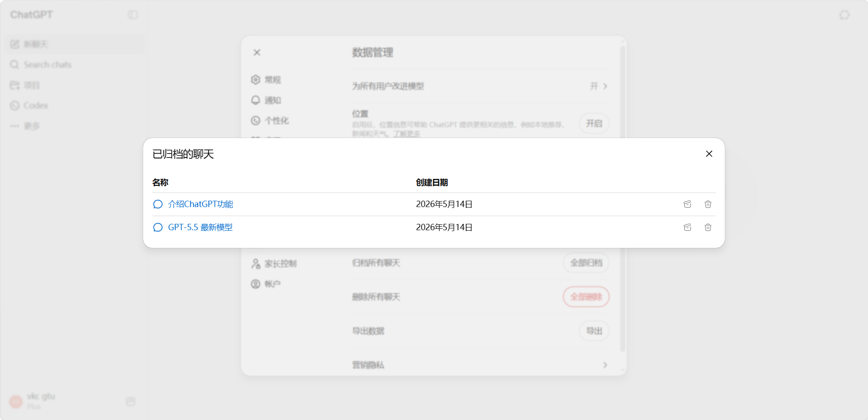Click the three-dots icon beside 更多
The image size is (868, 420).
15,126
